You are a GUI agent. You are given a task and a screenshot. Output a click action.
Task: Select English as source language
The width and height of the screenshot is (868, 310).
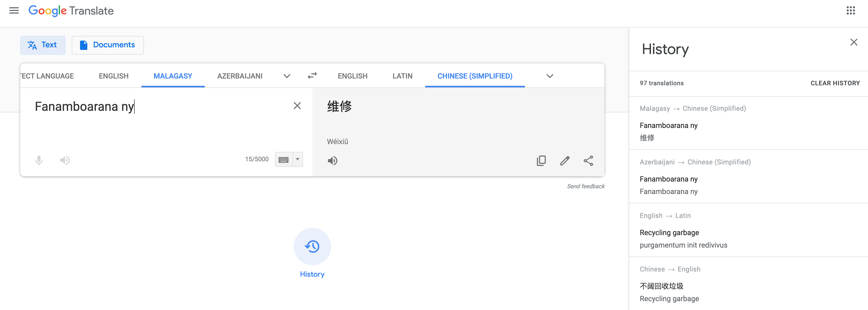tap(114, 76)
